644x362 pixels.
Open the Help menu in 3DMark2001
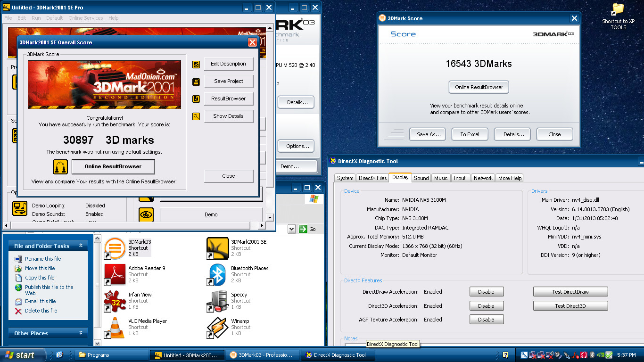113,18
